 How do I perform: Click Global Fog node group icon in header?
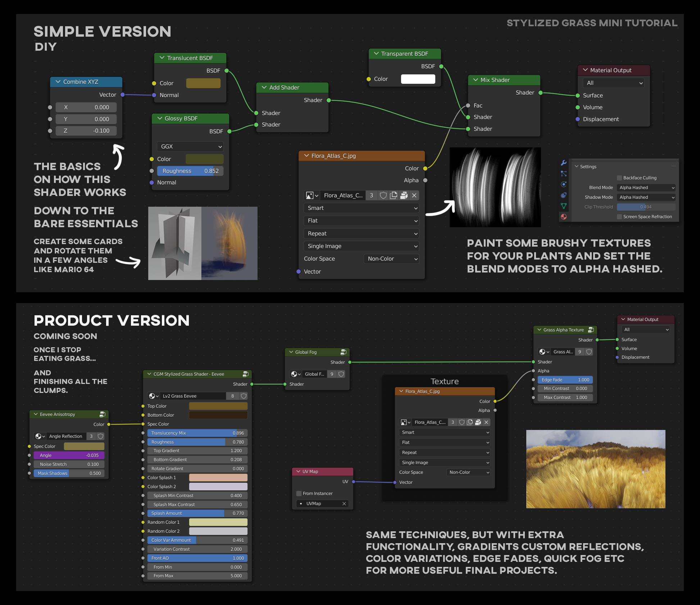[x=344, y=352]
